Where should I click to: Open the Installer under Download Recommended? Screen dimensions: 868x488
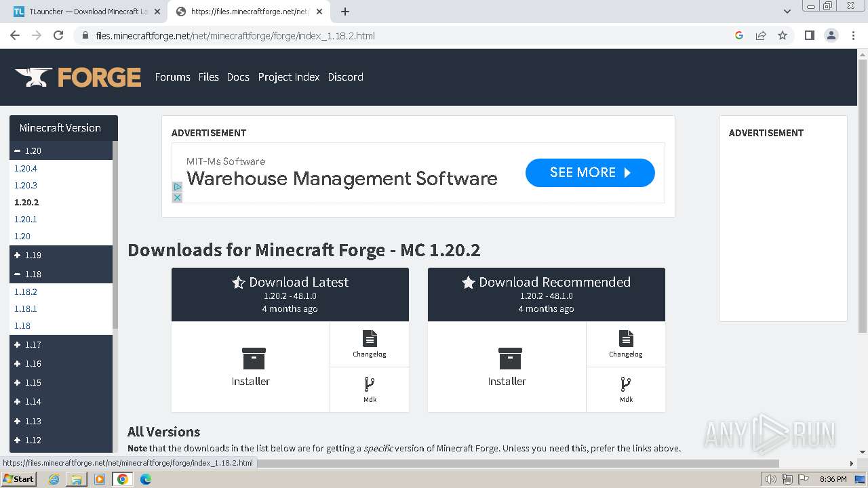[x=507, y=367]
